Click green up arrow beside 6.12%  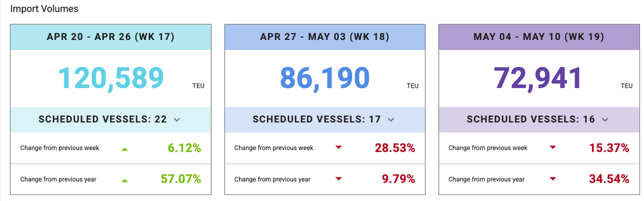[x=125, y=149]
